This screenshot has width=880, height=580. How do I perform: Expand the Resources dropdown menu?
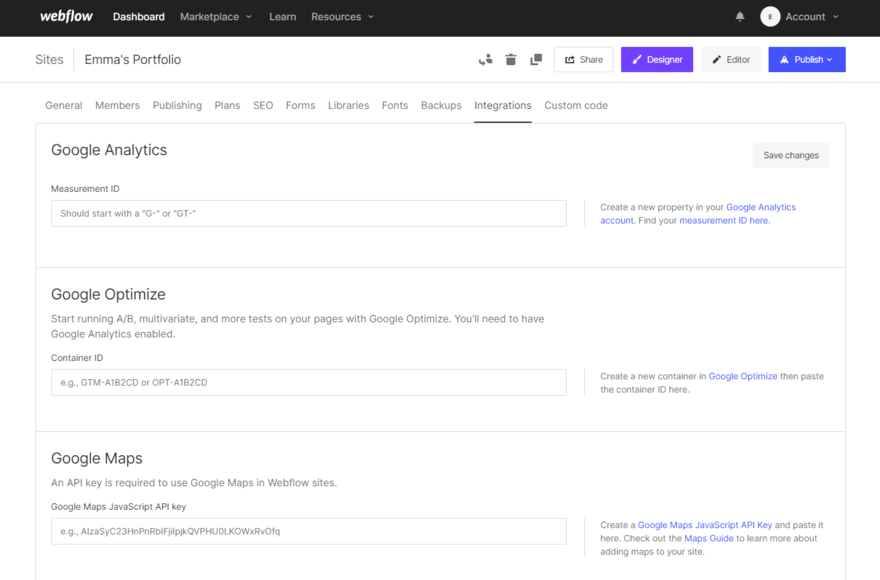pyautogui.click(x=342, y=17)
